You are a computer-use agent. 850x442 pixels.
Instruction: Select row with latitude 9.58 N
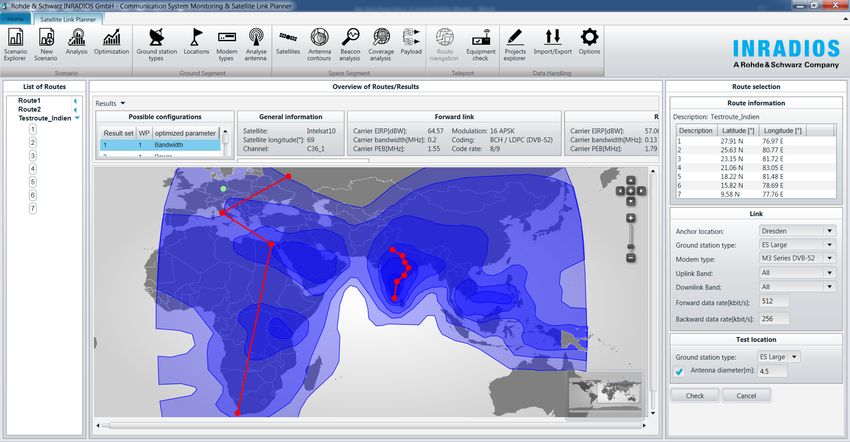(x=755, y=194)
